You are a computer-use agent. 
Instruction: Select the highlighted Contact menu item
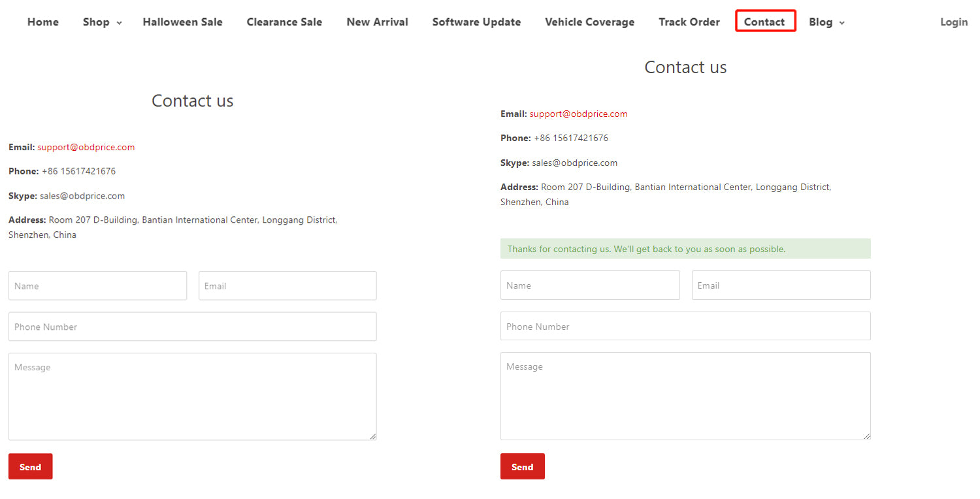tap(764, 22)
